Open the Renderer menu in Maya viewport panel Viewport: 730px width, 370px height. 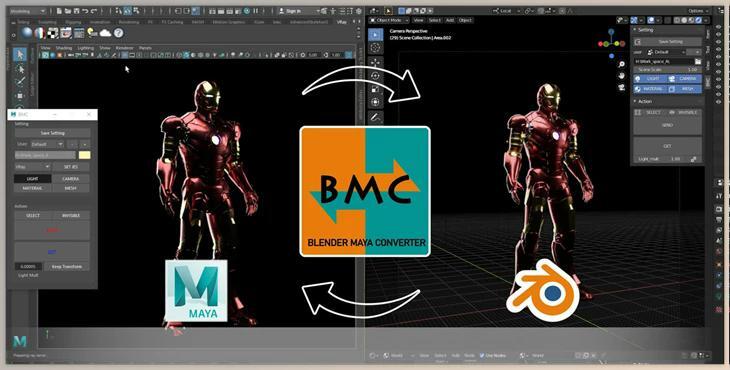click(124, 47)
